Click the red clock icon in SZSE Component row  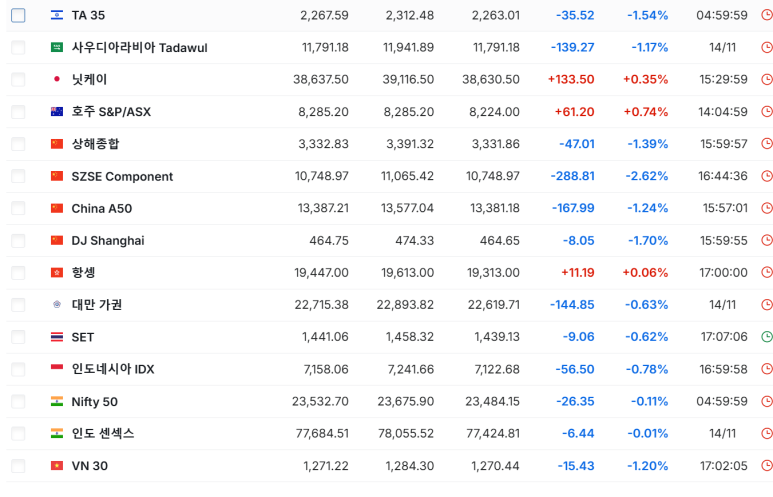coord(767,176)
